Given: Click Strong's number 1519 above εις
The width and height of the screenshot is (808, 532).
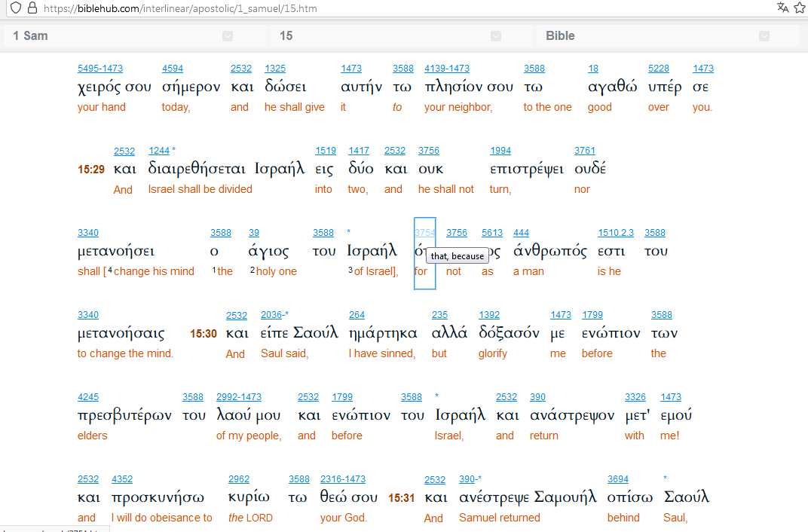Looking at the screenshot, I should pyautogui.click(x=326, y=151).
